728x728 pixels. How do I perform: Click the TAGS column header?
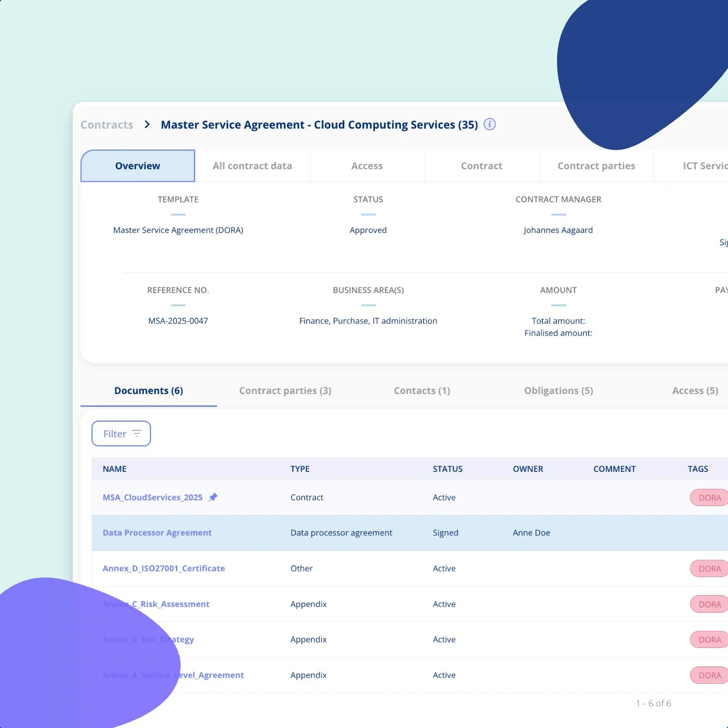(x=698, y=469)
